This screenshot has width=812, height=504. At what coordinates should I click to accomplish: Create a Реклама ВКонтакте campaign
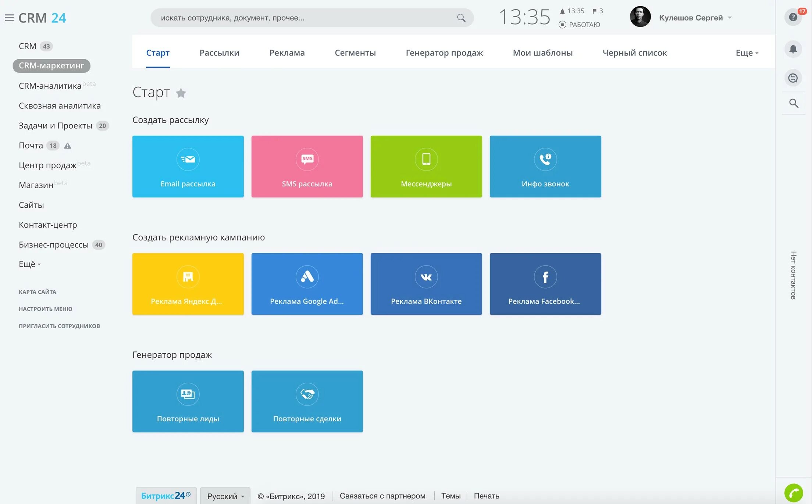pos(426,284)
